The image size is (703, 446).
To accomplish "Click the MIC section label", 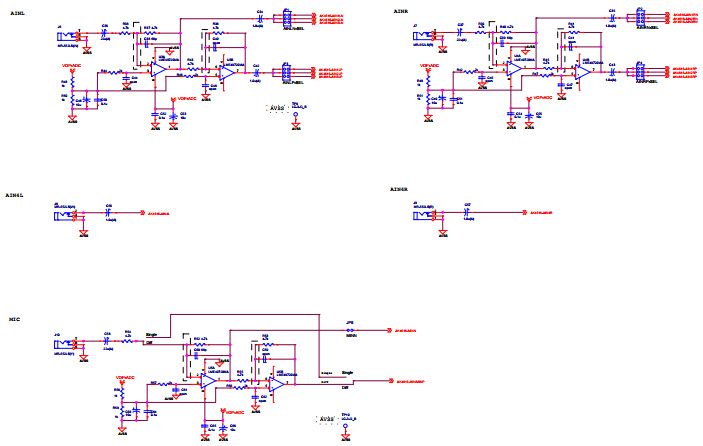I will click(14, 321).
